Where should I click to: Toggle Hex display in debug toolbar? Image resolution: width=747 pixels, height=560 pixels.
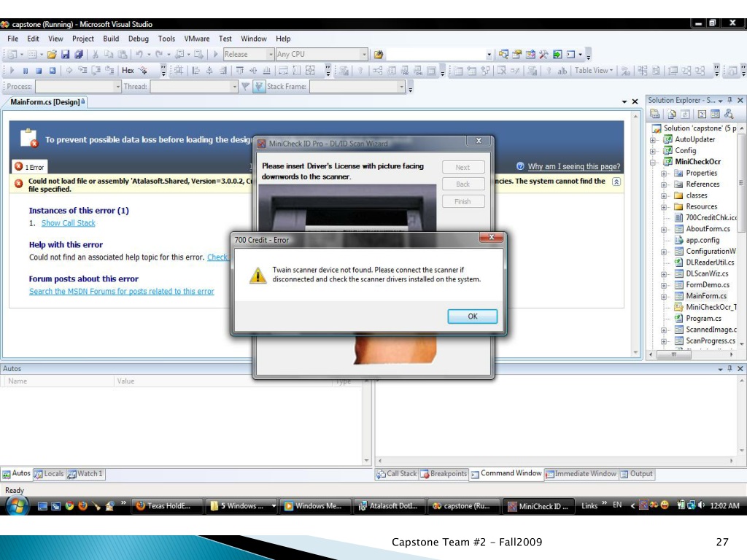[x=128, y=71]
